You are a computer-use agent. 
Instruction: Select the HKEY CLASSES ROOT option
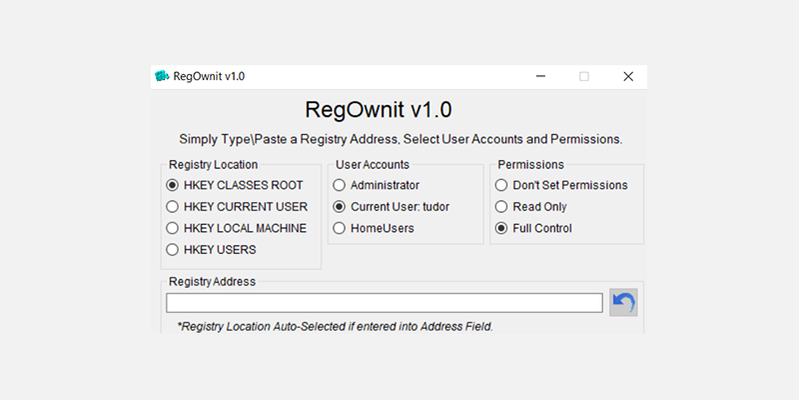173,185
